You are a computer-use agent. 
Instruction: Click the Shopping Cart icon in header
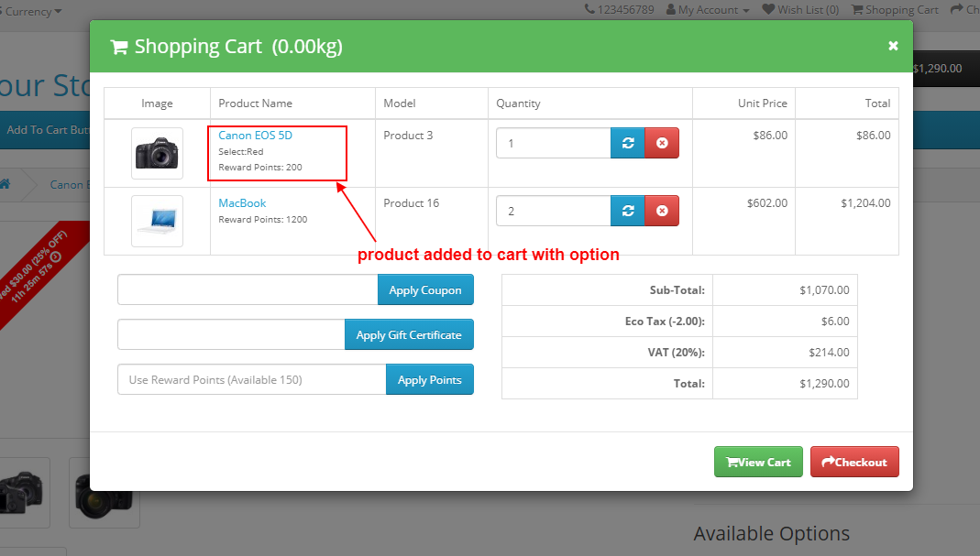click(857, 10)
